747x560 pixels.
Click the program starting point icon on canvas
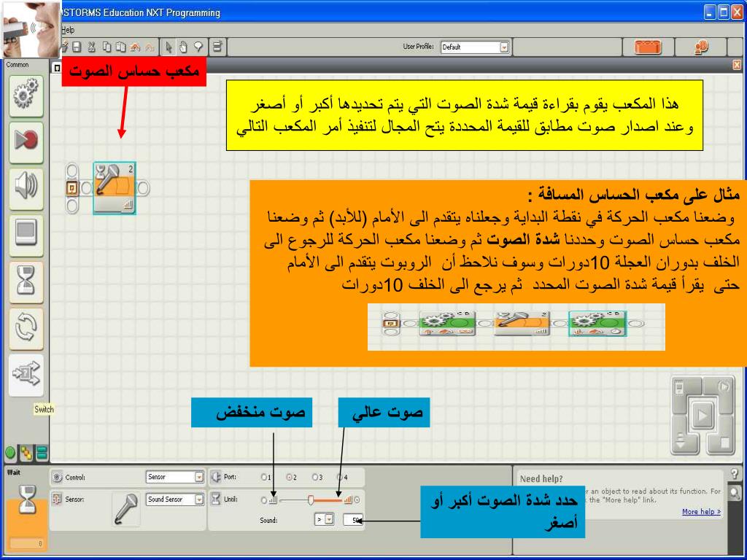pyautogui.click(x=72, y=188)
